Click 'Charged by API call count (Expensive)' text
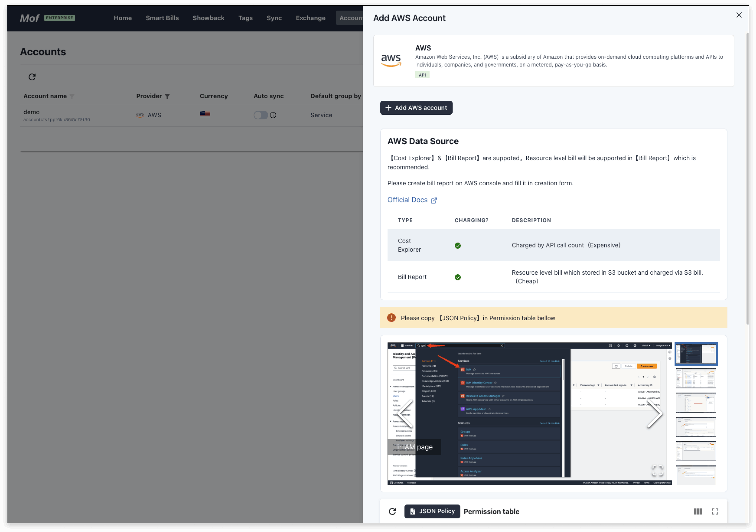The image size is (756, 532). (x=566, y=245)
